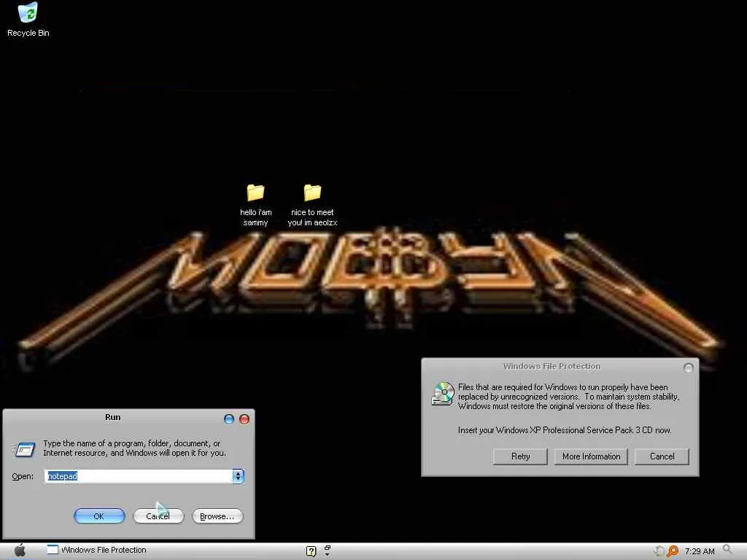Select the 'hello i'am sammy' folder
The image size is (747, 560).
pos(256,205)
